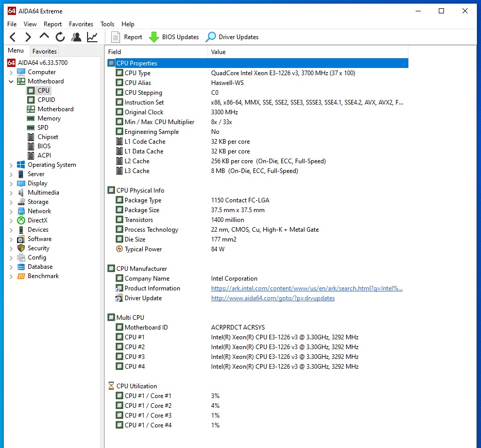Screen dimensions: 481x448
Task: Expand the Operating System node
Action: coord(11,165)
